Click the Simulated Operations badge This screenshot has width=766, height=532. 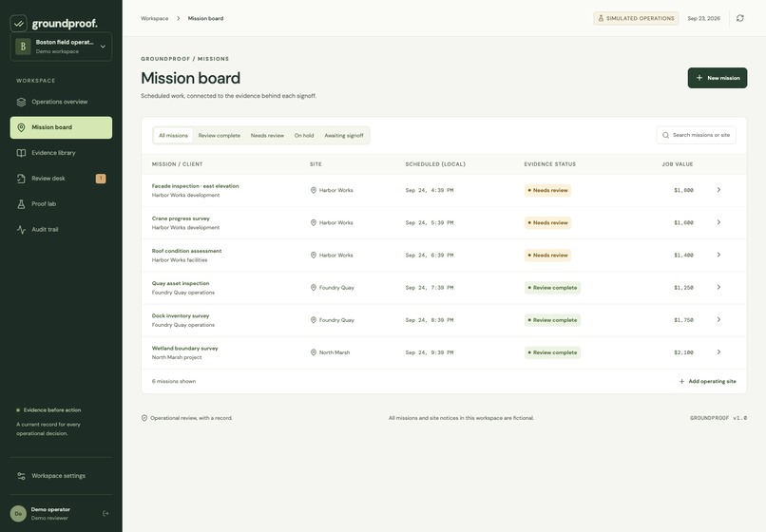(636, 19)
